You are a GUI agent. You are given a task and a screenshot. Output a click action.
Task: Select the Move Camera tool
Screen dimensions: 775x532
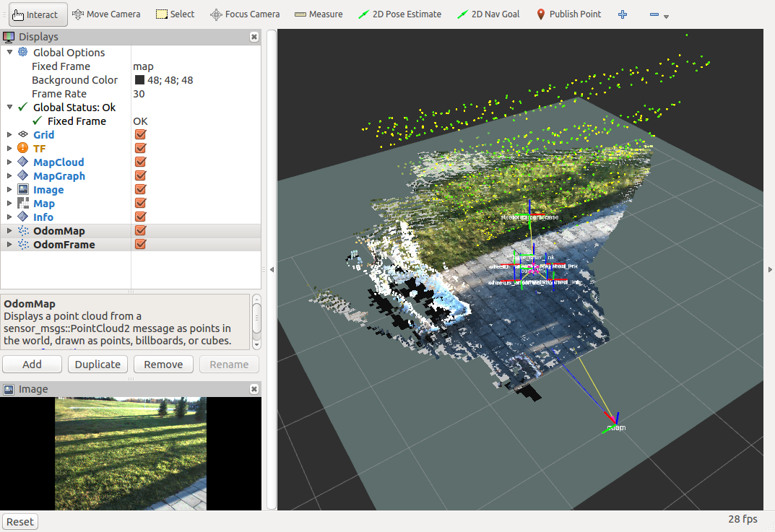[107, 14]
